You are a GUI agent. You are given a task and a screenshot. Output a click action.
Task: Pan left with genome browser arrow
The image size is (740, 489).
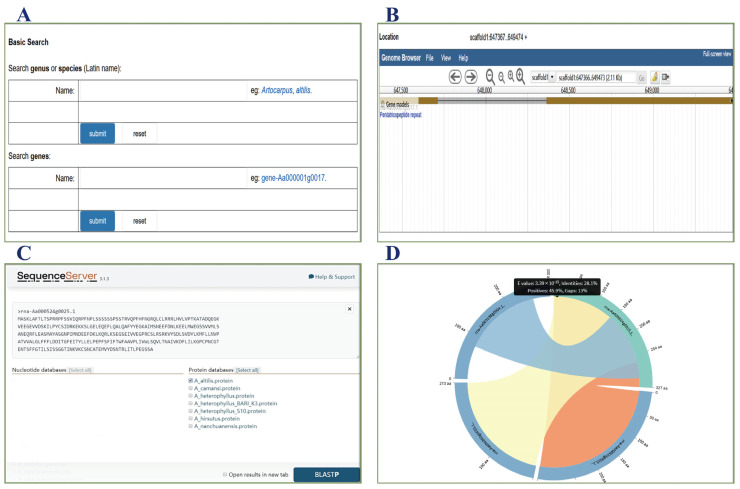pos(454,76)
